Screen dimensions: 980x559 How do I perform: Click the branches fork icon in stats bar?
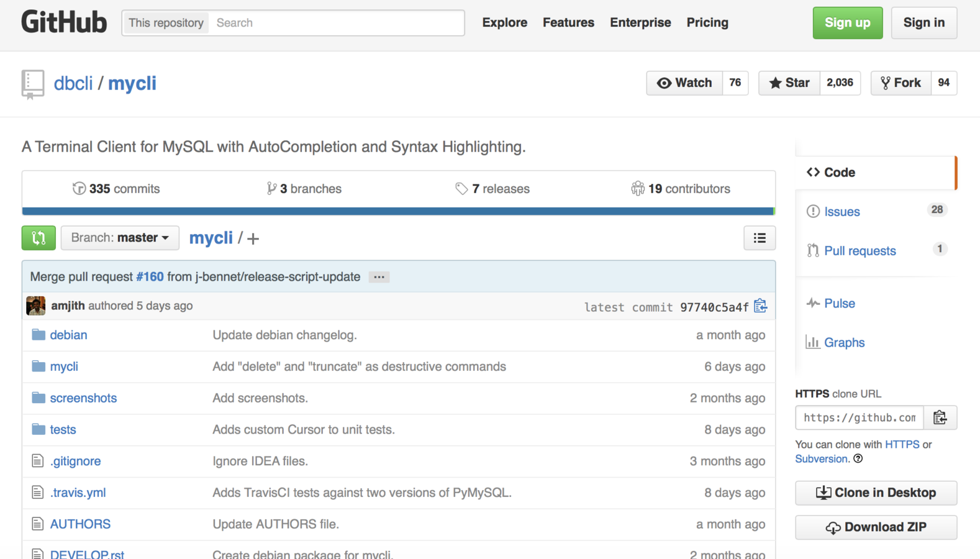pos(271,188)
